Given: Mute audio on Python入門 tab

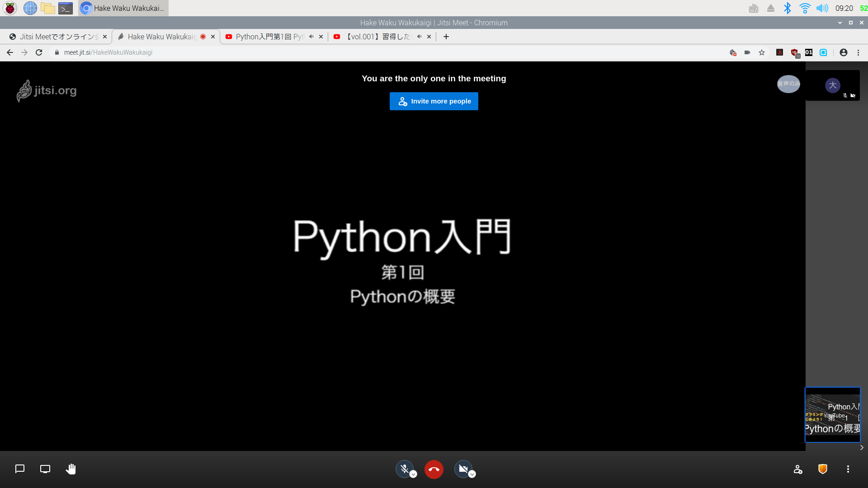Looking at the screenshot, I should pyautogui.click(x=311, y=37).
